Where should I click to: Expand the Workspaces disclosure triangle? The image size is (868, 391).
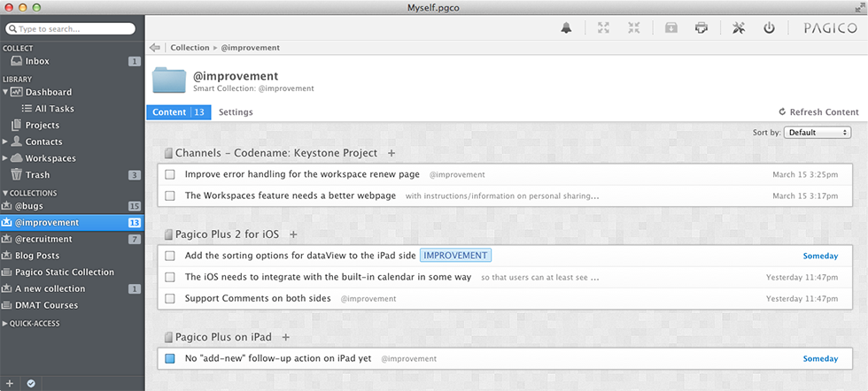click(x=5, y=158)
